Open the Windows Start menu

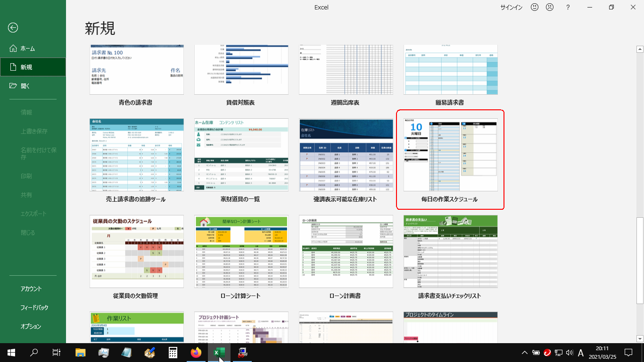pos(11,352)
